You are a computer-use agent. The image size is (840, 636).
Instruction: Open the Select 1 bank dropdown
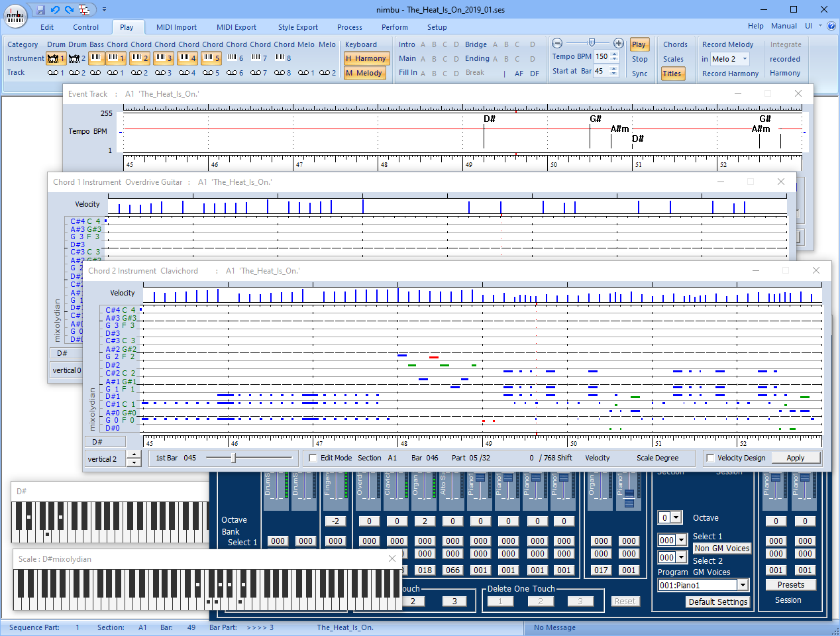[x=681, y=540]
